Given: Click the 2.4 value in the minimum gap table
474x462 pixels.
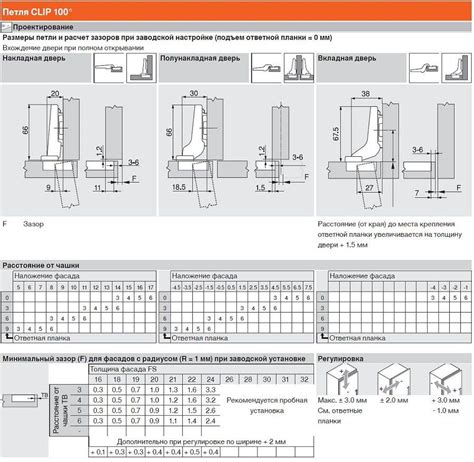Looking at the screenshot, I should point(210,421).
